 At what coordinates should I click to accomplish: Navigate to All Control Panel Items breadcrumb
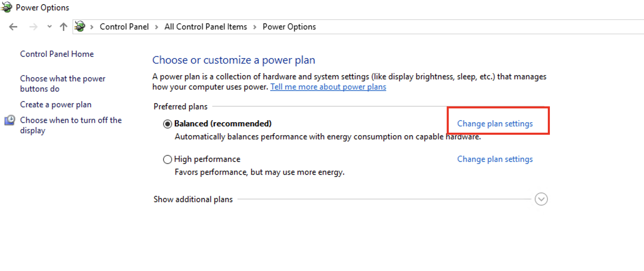pyautogui.click(x=205, y=27)
